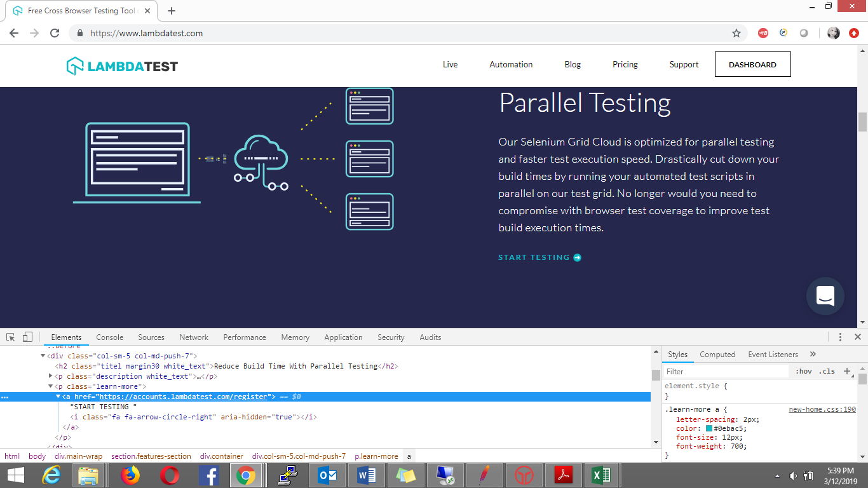Open Excel from the taskbar
The image size is (868, 488).
pos(601,475)
